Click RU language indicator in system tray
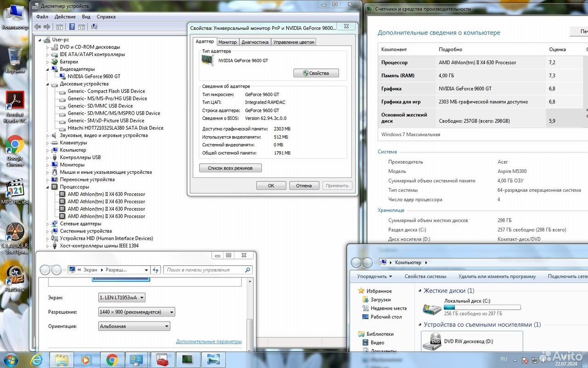This screenshot has height=368, width=588. tap(503, 359)
